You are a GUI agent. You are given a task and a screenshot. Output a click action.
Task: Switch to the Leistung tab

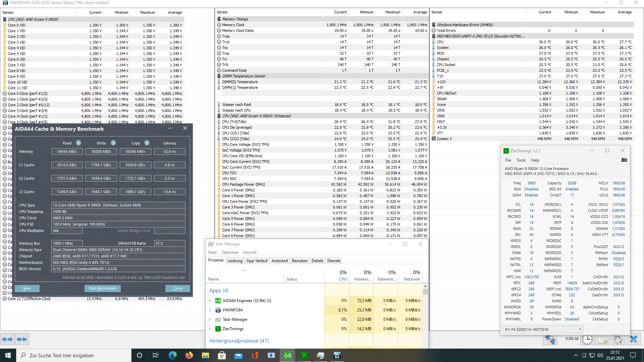click(x=235, y=261)
